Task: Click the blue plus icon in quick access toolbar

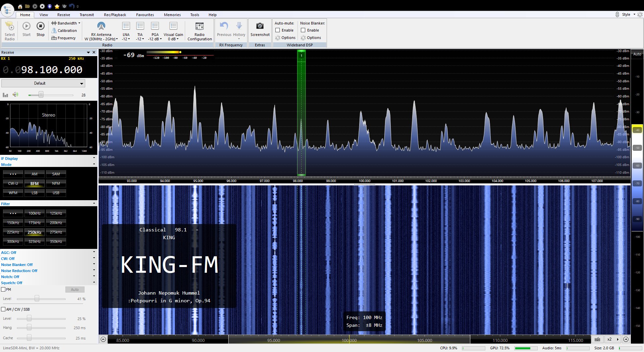Action: tap(50, 6)
